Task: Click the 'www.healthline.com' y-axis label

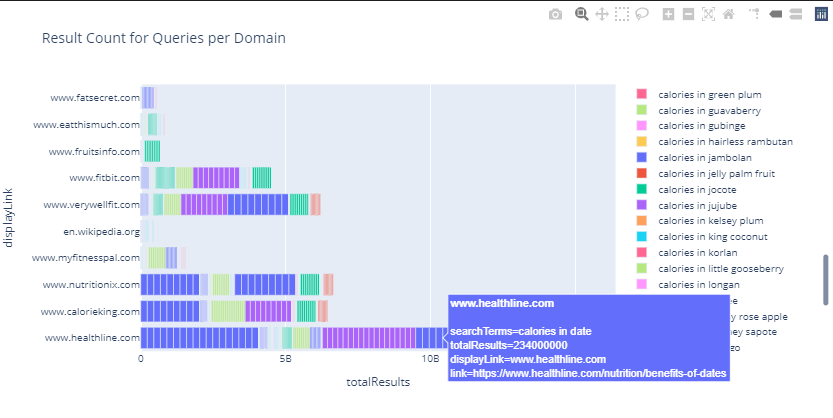Action: click(92, 338)
